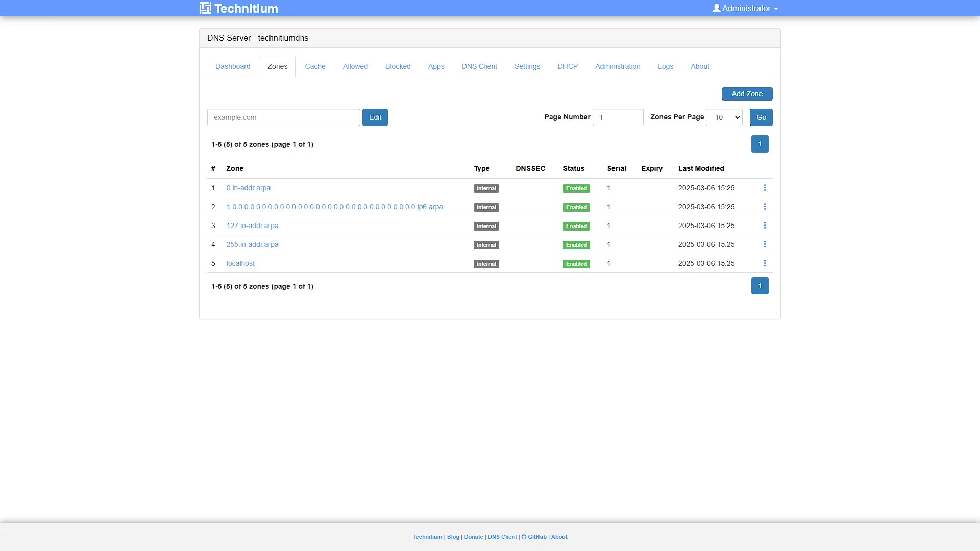Open options menu for 255.in-addr.arpa zone

[x=765, y=244]
